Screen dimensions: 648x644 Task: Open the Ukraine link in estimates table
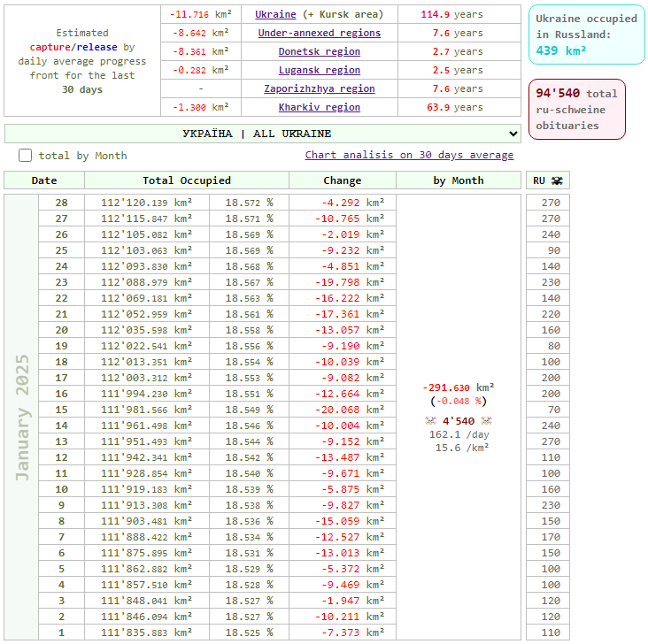click(275, 14)
